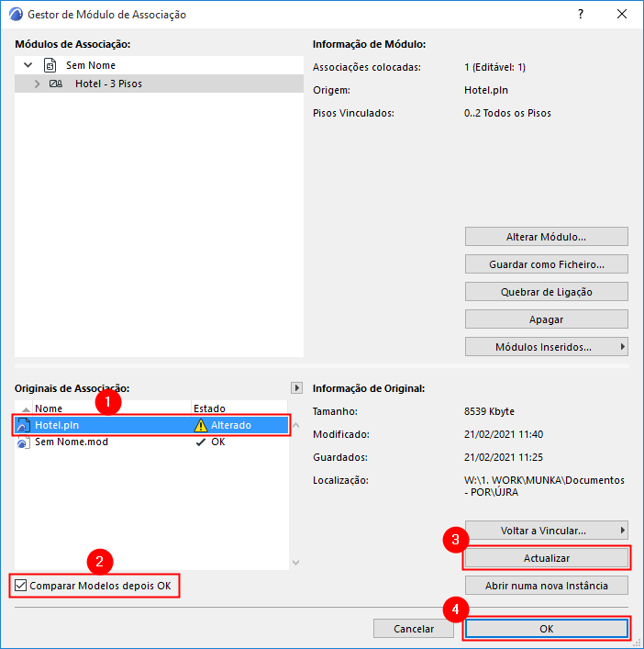Click the Localização path text
Screen dimensions: 644x649
pyautogui.click(x=544, y=486)
